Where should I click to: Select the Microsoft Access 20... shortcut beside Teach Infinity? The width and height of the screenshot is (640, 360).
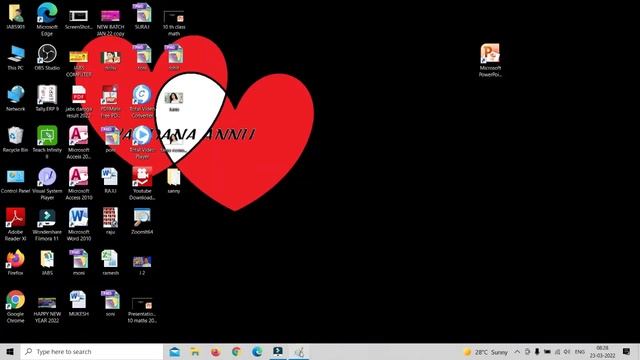(79, 142)
